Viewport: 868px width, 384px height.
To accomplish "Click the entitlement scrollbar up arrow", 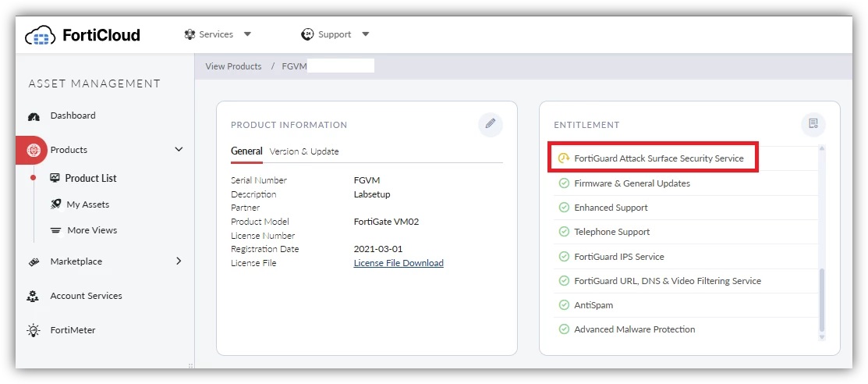I will 821,149.
